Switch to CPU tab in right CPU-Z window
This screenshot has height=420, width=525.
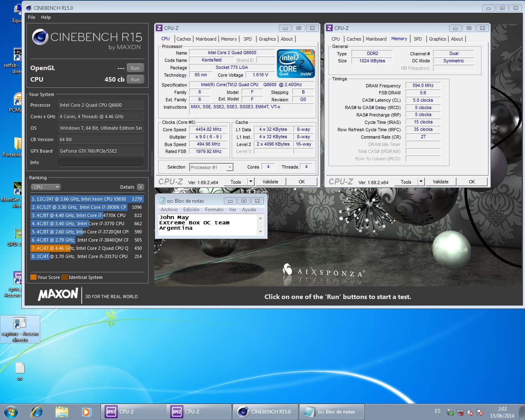[x=336, y=39]
